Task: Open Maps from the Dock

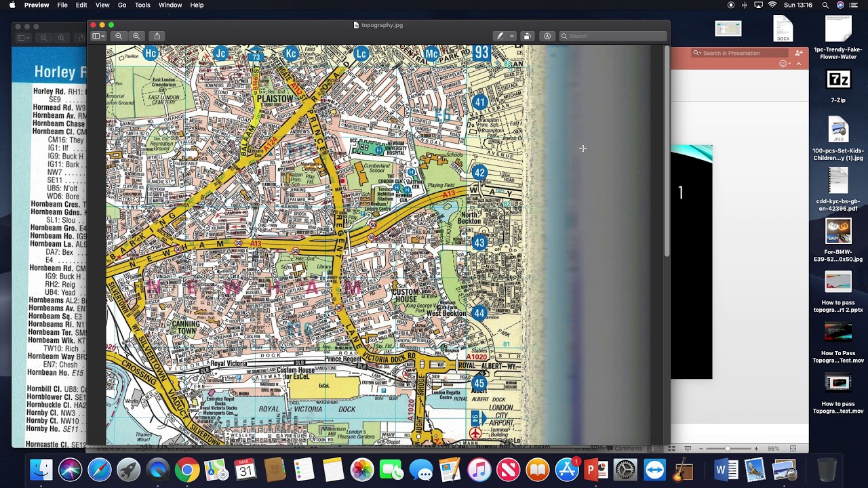Action: (216, 470)
